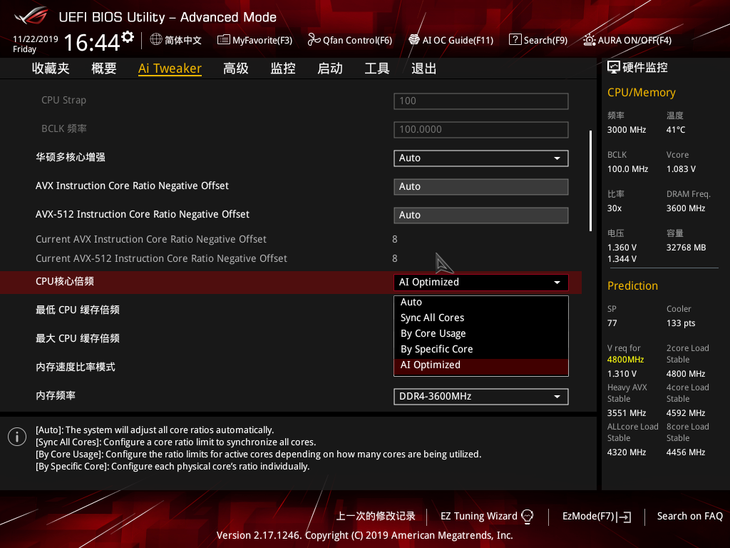Open the CPU核心倍频 AI Optimized dropdown

tap(481, 282)
